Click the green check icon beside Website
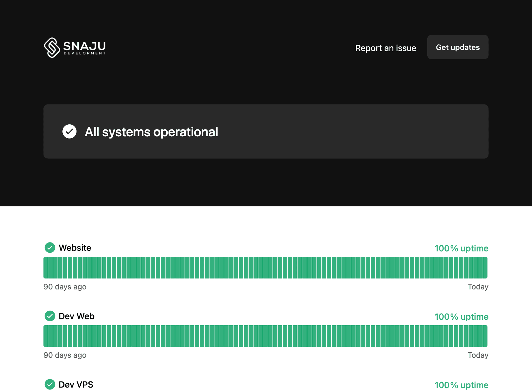This screenshot has width=532, height=392. pyautogui.click(x=50, y=248)
